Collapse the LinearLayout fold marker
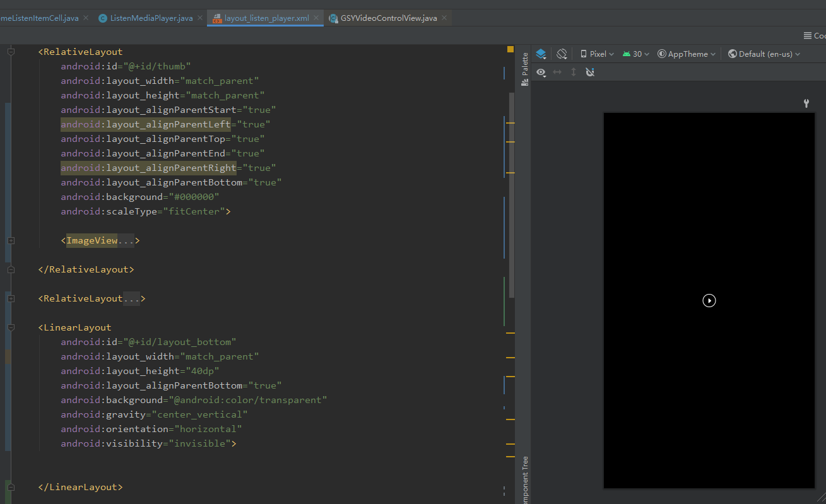Image resolution: width=826 pixels, height=504 pixels. tap(11, 327)
